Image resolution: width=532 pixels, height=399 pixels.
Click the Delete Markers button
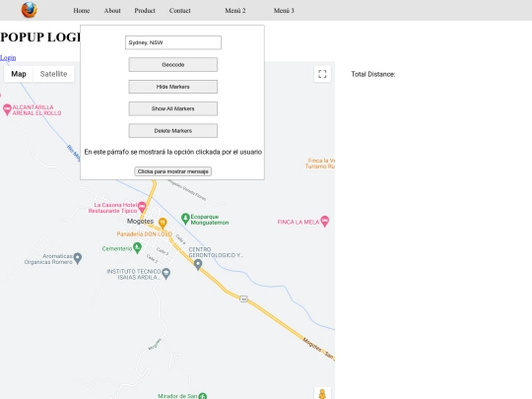click(173, 131)
